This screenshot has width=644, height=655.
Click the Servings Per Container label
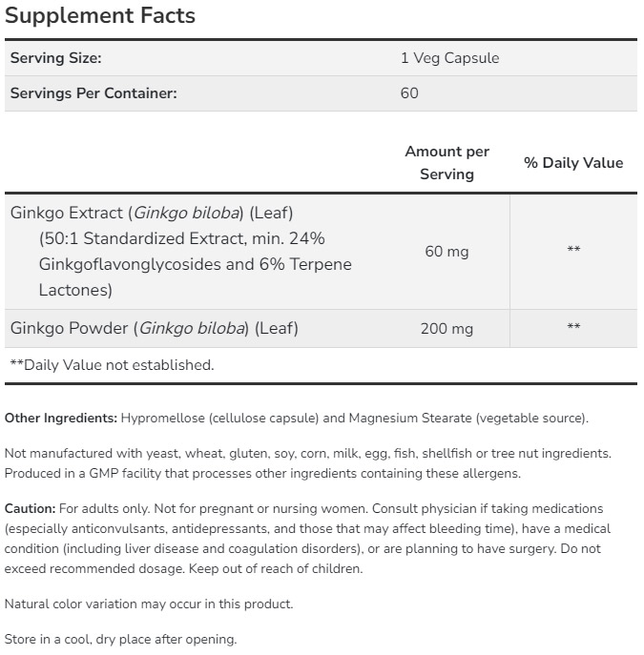click(x=93, y=93)
